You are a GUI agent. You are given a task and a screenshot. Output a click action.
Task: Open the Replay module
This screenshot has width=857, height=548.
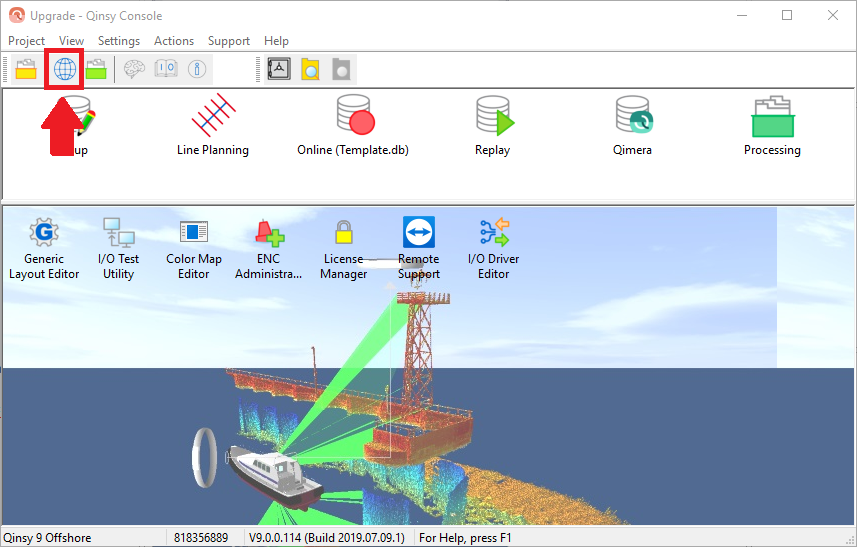coord(492,125)
